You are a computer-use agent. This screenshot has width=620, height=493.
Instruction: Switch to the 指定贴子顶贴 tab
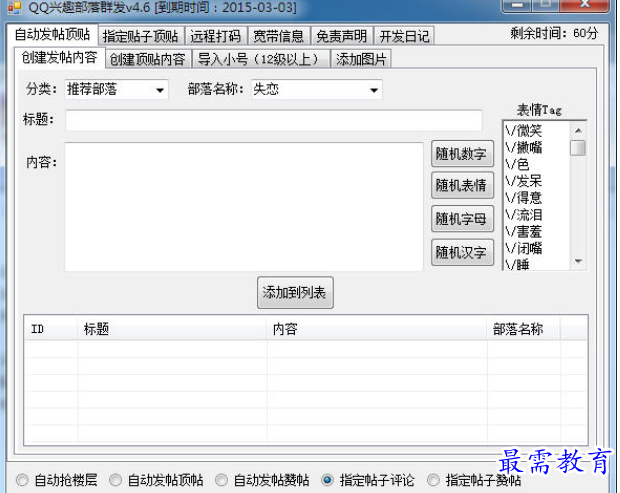pos(140,36)
